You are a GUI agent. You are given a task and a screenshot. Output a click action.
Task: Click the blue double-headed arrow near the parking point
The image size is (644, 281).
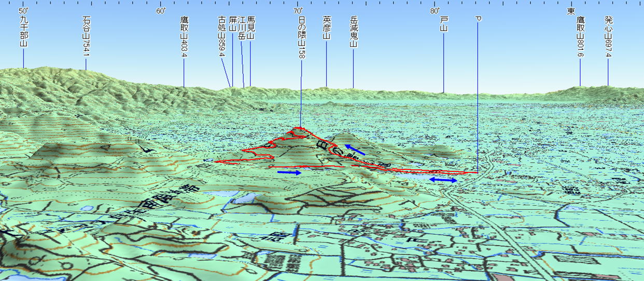pos(443,180)
